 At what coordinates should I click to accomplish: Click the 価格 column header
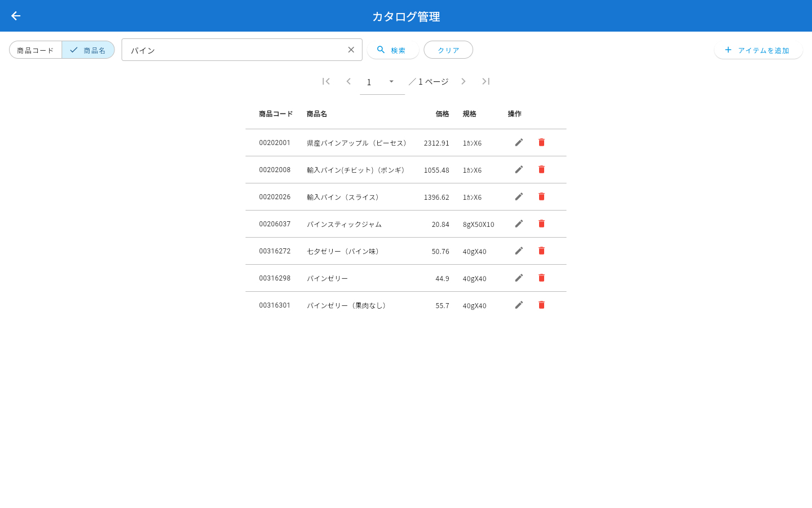pyautogui.click(x=443, y=114)
